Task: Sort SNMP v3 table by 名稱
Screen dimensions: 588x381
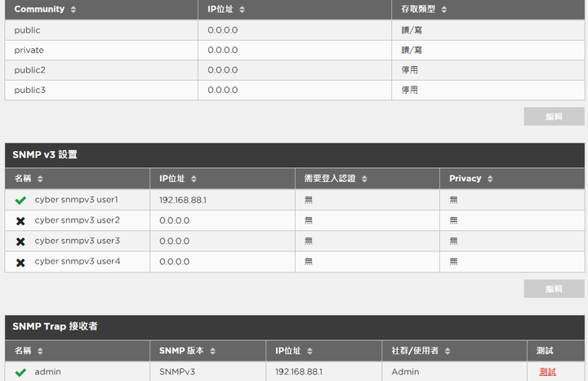Action: pos(40,179)
